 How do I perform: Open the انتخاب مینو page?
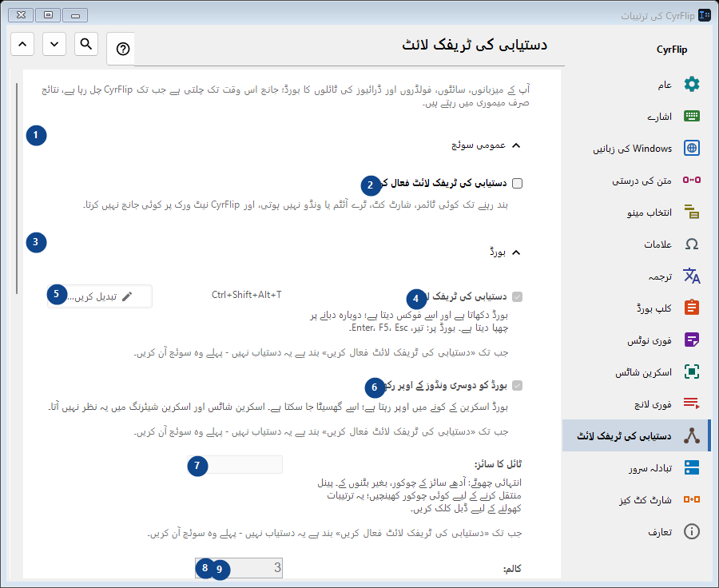tap(635, 212)
